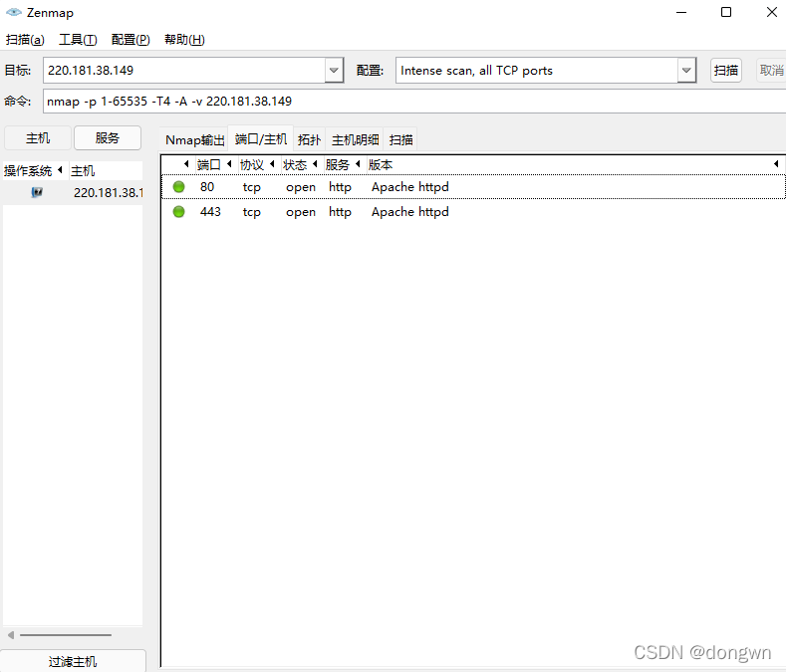The height and width of the screenshot is (672, 786).
Task: Select the port 443 cell
Action: point(210,212)
